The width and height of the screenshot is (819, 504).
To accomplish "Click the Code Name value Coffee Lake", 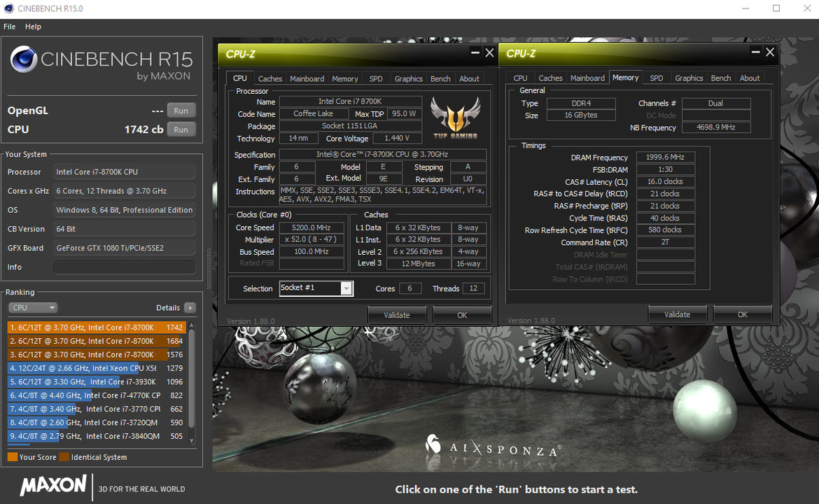I will (x=314, y=114).
